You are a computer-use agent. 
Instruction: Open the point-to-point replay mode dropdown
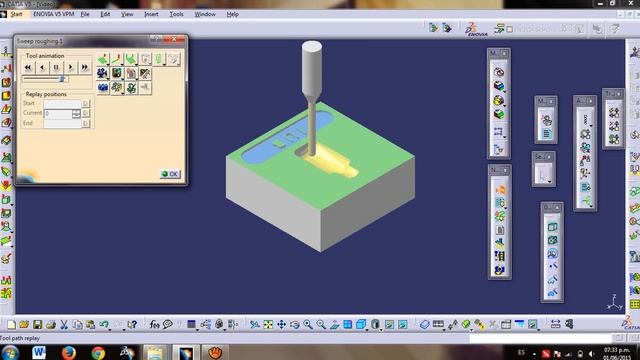[x=117, y=60]
